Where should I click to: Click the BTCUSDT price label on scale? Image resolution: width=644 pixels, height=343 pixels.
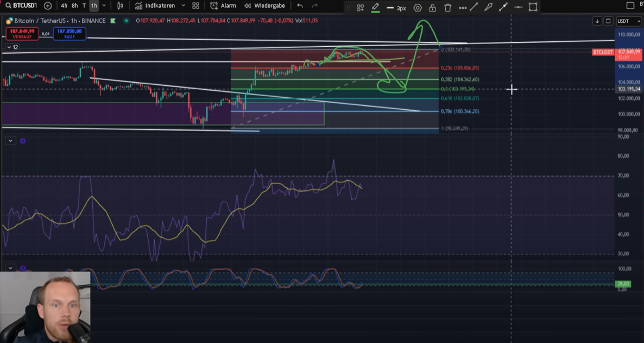603,52
